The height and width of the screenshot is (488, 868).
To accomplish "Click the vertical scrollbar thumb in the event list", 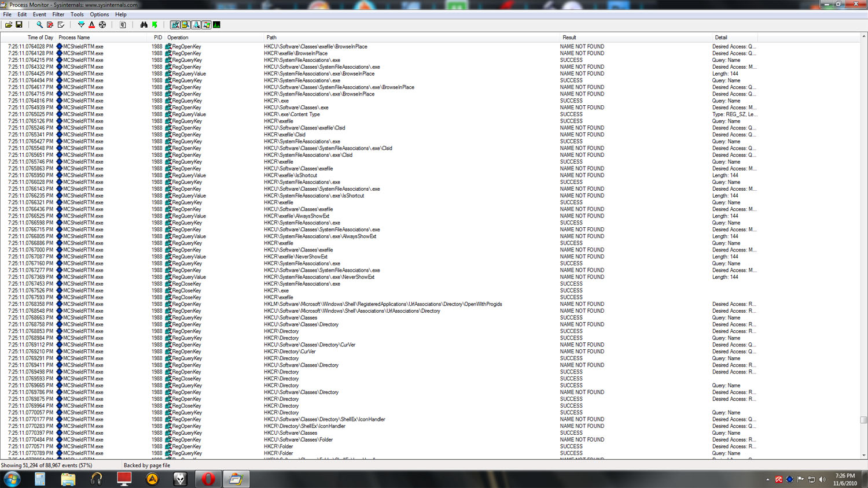I will (863, 420).
